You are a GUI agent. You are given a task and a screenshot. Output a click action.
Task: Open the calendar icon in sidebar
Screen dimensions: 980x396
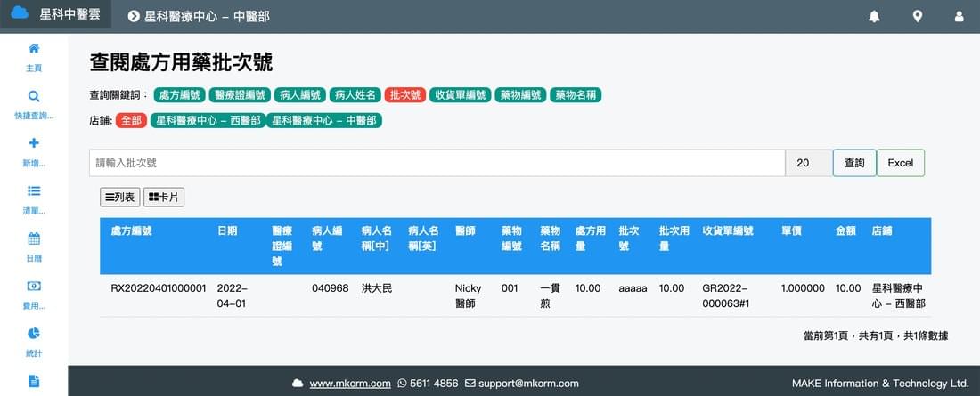tap(34, 238)
